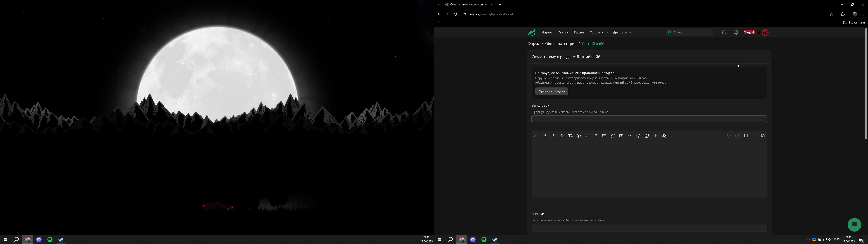Open a new browser tab
Screen dimensions: 868x244
[x=500, y=5]
